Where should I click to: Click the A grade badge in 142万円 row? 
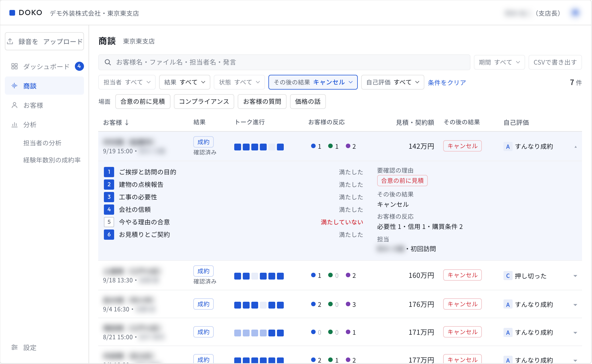coord(508,146)
